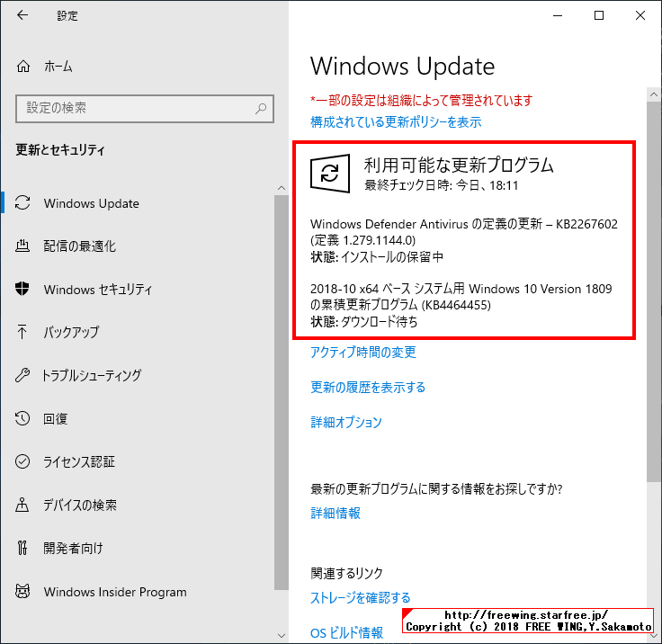Click the 状態: ダウンロード待ち status text
The width and height of the screenshot is (662, 644).
(364, 322)
